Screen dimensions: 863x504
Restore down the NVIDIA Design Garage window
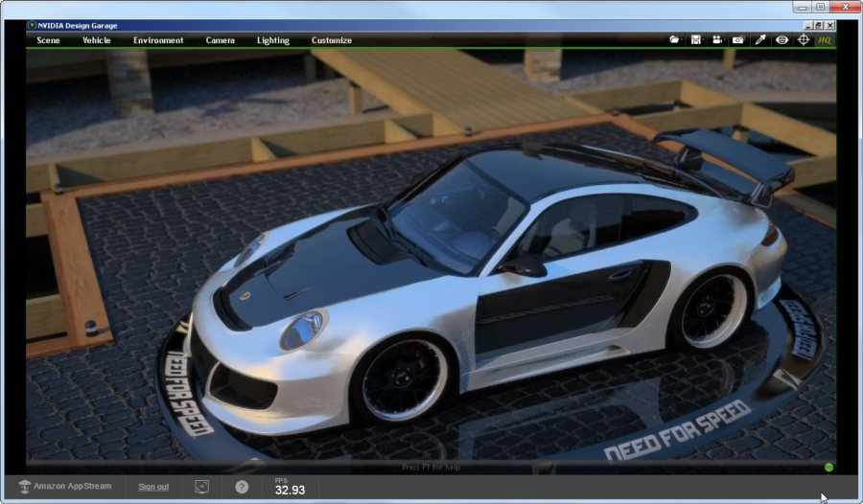point(820,26)
